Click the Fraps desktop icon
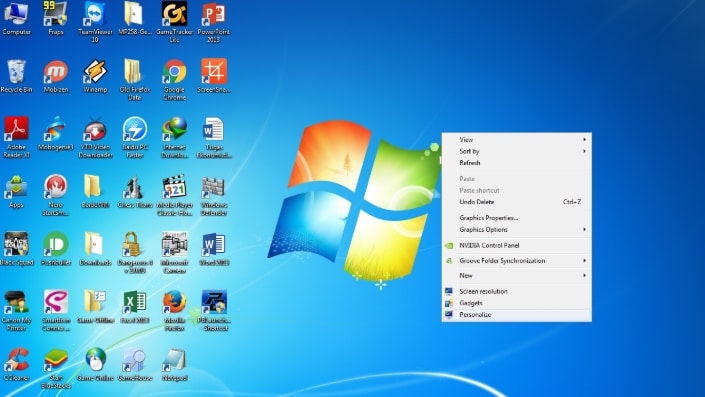This screenshot has height=397, width=705. [56, 18]
